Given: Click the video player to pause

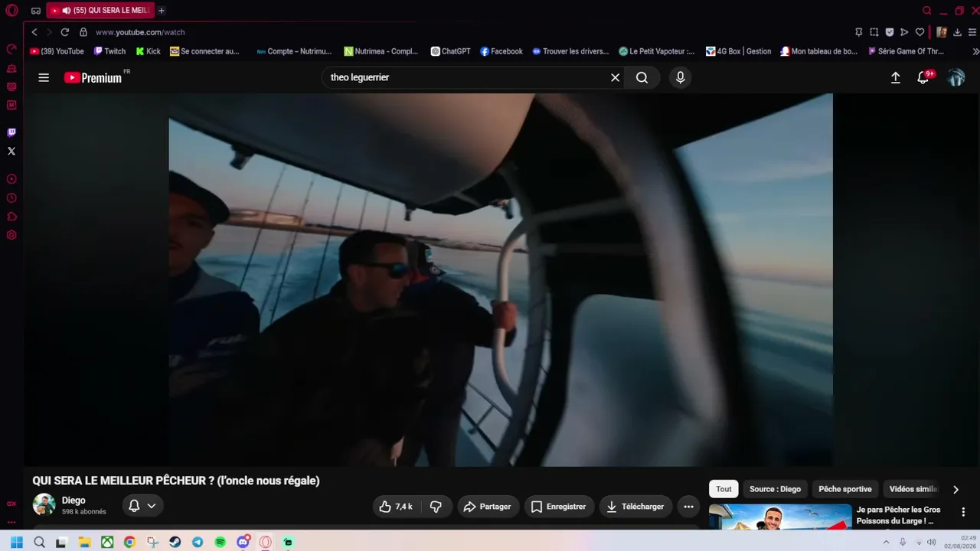Looking at the screenshot, I should pyautogui.click(x=501, y=279).
